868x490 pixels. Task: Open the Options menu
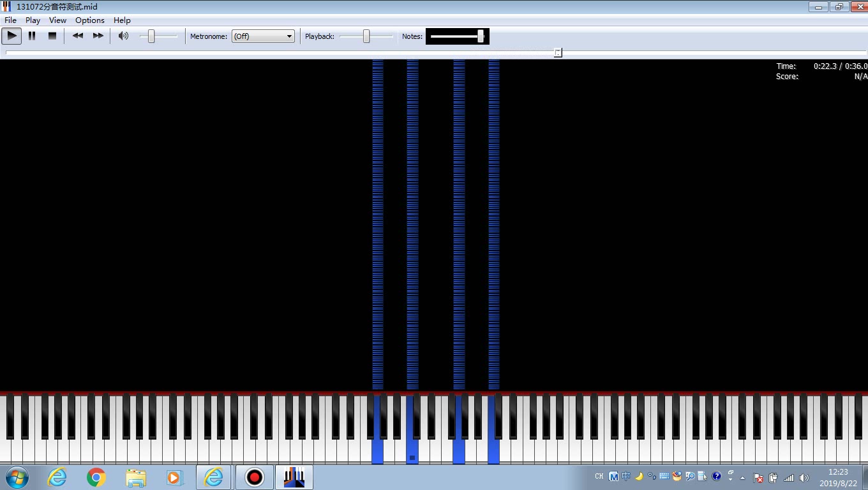pyautogui.click(x=90, y=20)
